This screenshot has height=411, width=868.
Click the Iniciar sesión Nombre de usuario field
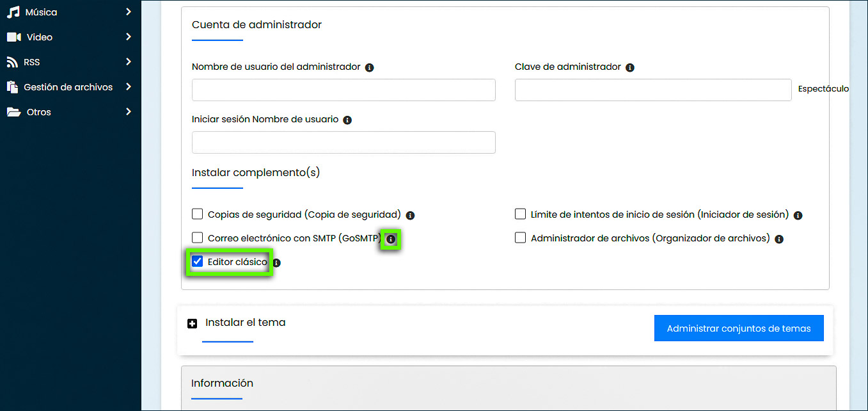tap(343, 142)
